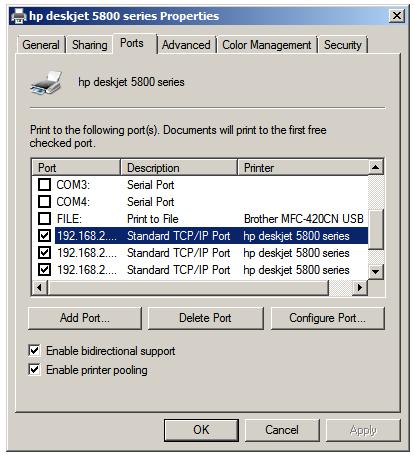414x456 pixels.
Task: Click the Apply button
Action: 363,430
